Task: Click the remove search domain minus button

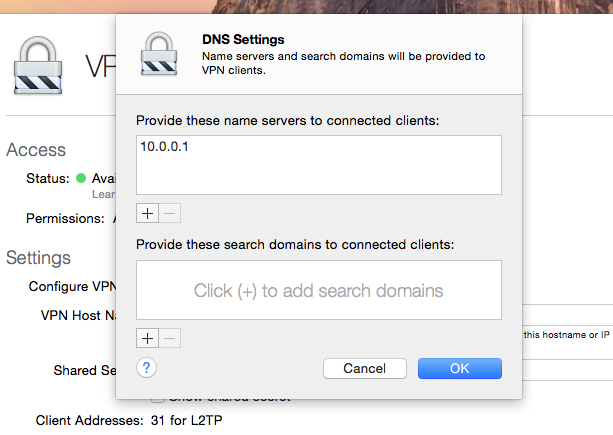Action: [x=170, y=339]
